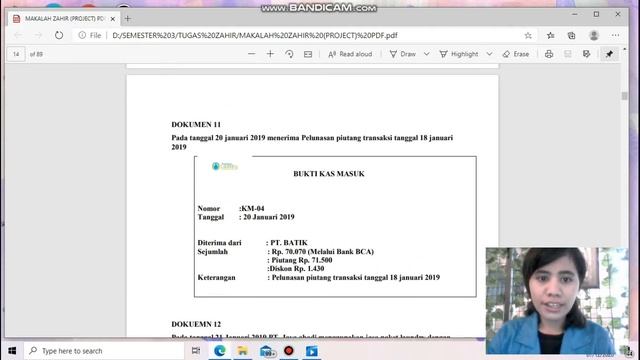Open a new browser tab
Viewport: 640px width, 360px height.
tap(128, 18)
